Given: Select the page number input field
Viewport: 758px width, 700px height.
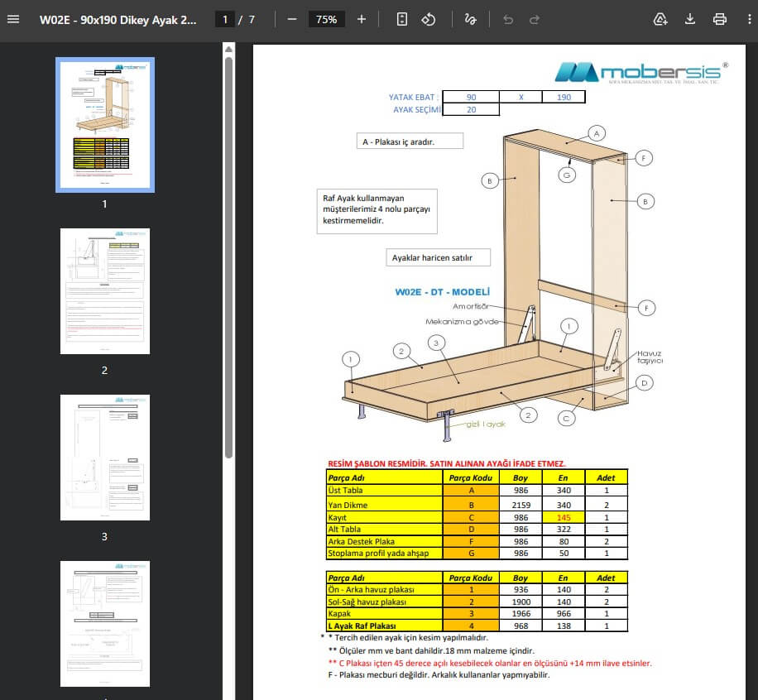Looking at the screenshot, I should pos(225,19).
